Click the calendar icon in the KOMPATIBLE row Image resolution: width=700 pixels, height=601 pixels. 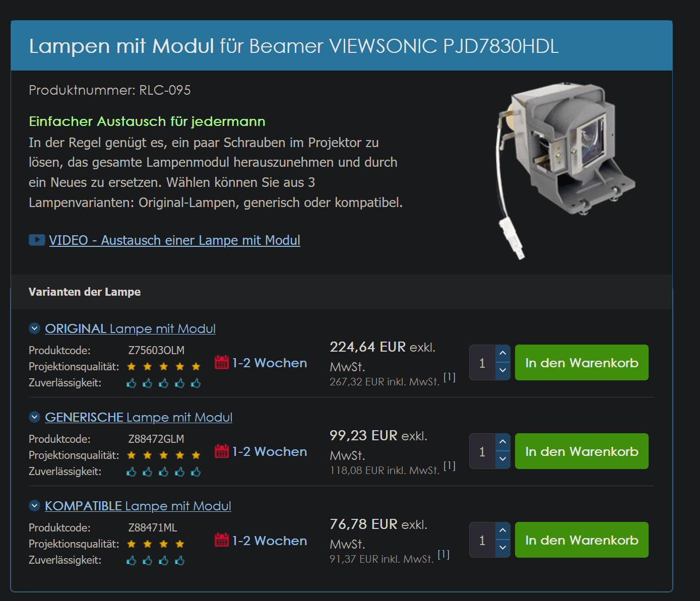tap(222, 540)
